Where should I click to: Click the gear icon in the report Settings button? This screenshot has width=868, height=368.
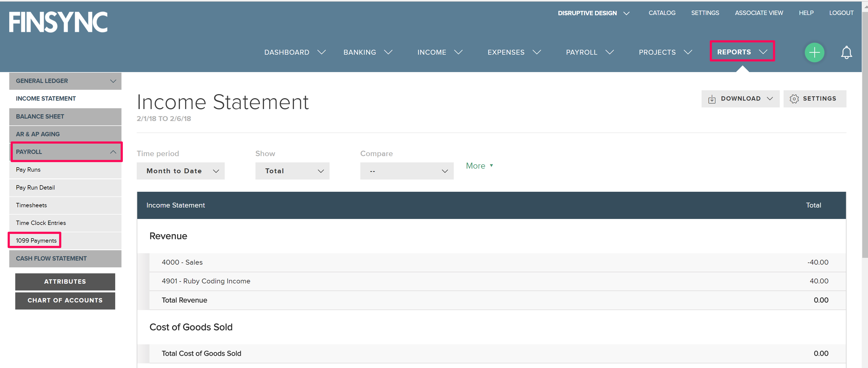tap(794, 98)
